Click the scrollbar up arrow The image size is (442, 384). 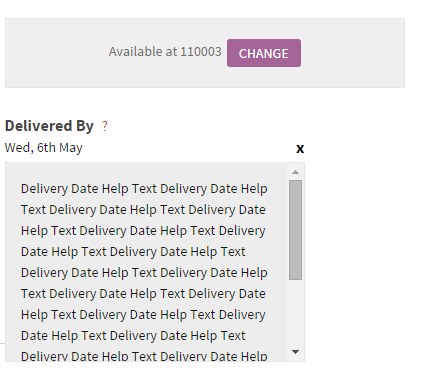[x=295, y=172]
